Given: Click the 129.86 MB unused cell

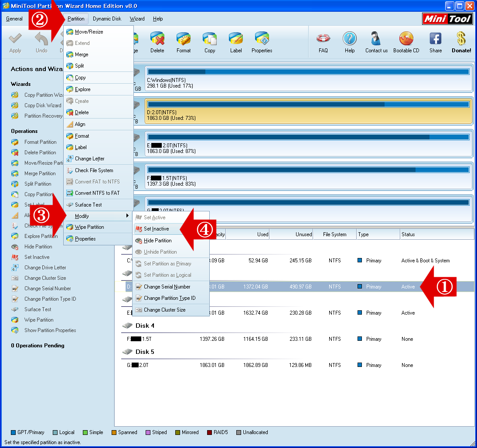Looking at the screenshot, I should click(300, 365).
